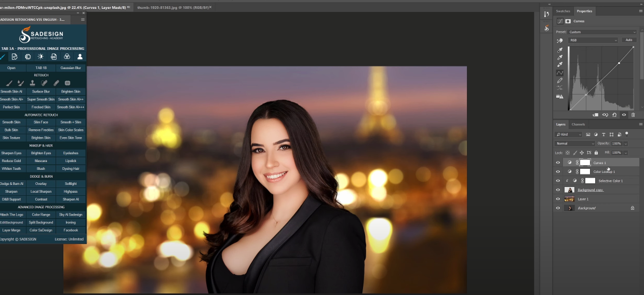The height and width of the screenshot is (295, 644).
Task: Click the clip to layer icon in Properties
Action: point(595,115)
